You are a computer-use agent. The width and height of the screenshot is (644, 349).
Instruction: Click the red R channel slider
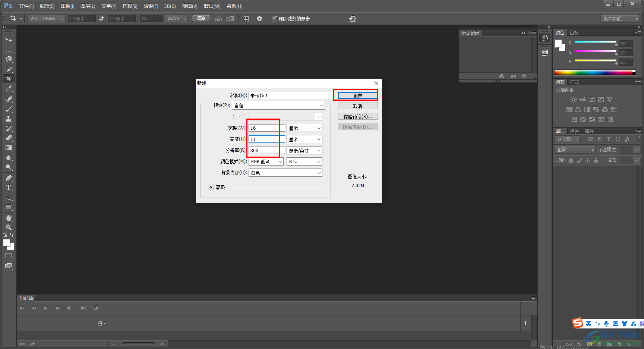(596, 43)
